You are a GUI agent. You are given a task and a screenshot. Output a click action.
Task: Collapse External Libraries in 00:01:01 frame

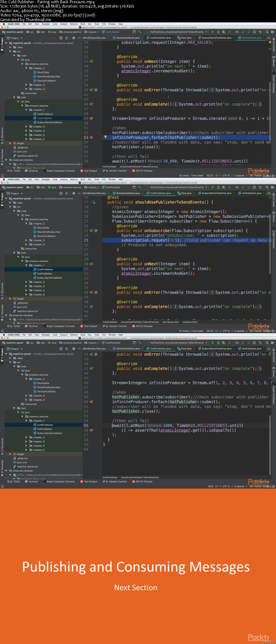pyautogui.click(x=6, y=160)
